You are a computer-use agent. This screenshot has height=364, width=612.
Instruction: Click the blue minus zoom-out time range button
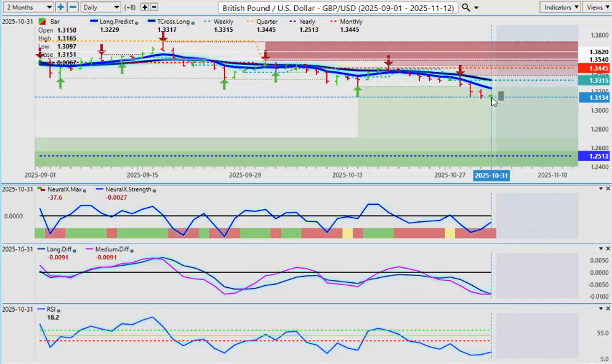[x=73, y=7]
